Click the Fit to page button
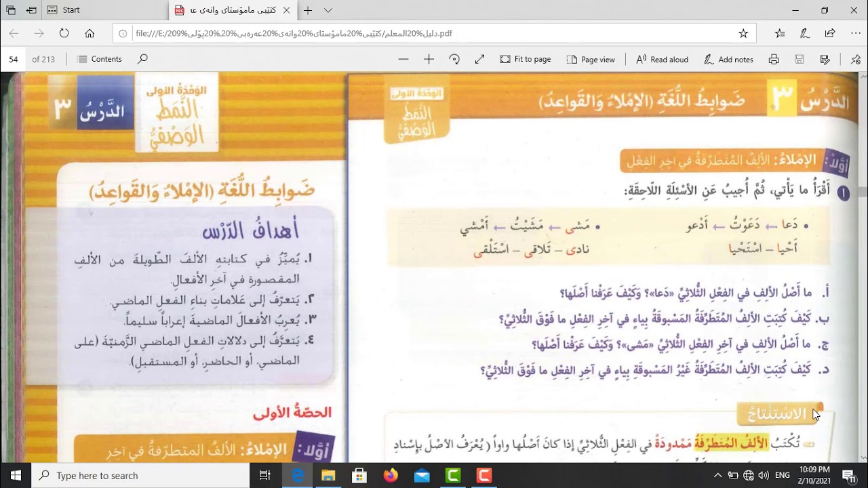 [526, 59]
